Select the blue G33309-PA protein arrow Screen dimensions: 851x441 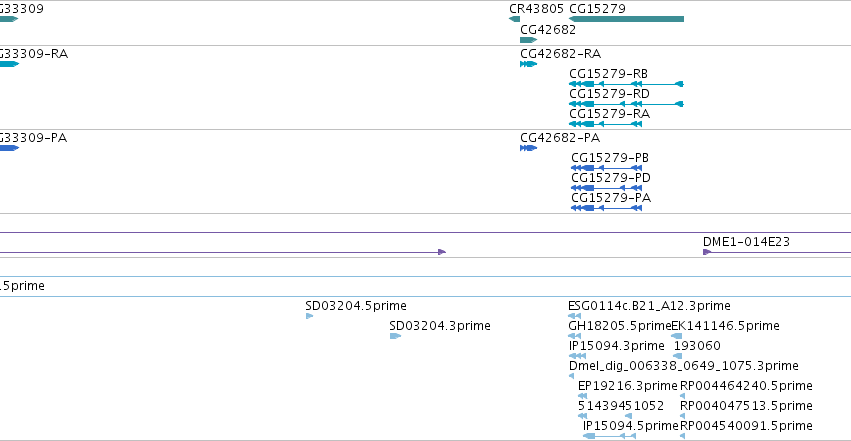[9, 148]
